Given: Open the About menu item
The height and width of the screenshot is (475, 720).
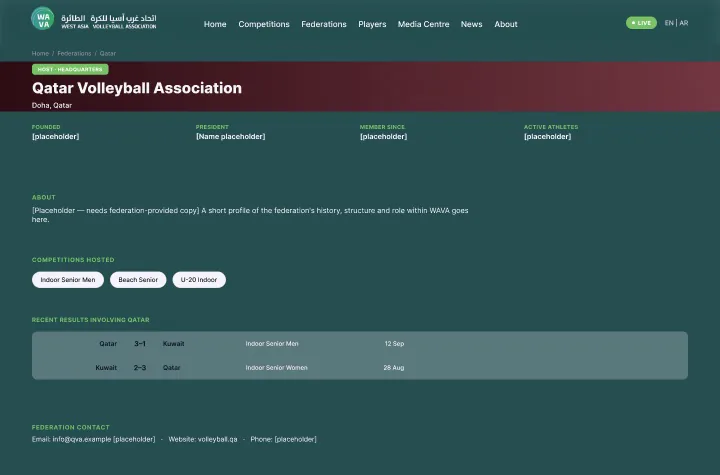Looking at the screenshot, I should (x=506, y=24).
